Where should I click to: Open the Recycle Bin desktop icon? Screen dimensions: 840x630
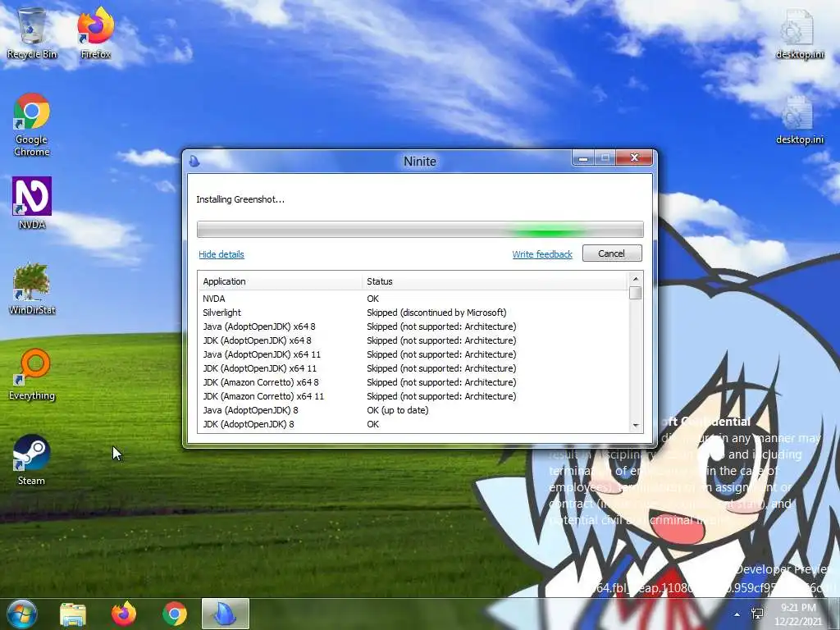tap(32, 33)
